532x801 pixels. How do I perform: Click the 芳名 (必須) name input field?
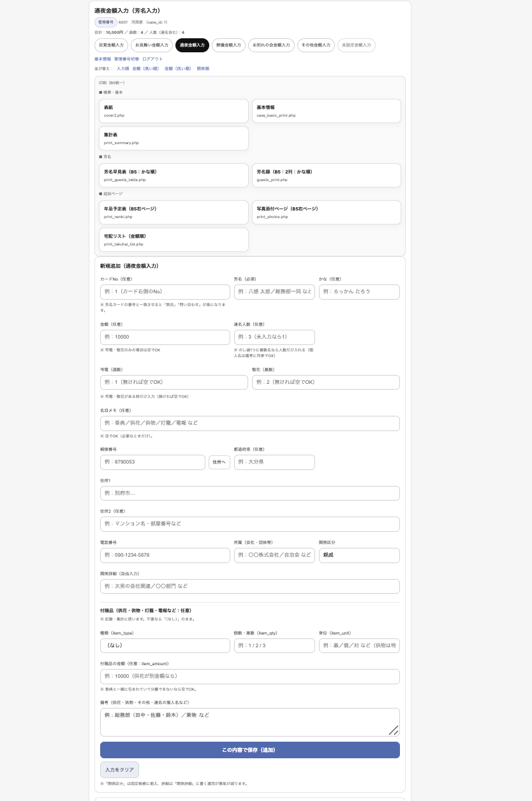[274, 292]
